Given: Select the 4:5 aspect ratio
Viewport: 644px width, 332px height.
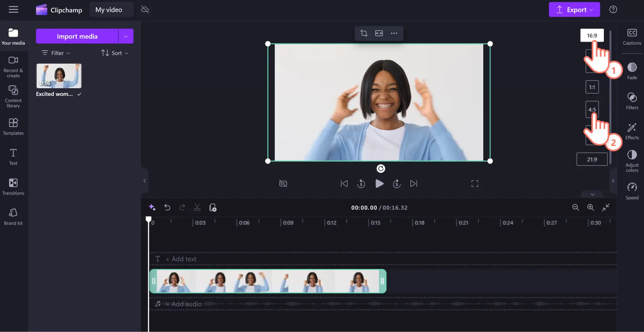Looking at the screenshot, I should tap(592, 110).
